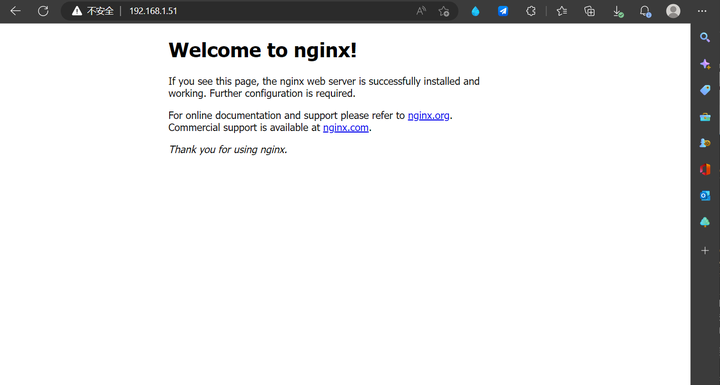This screenshot has height=385, width=720.
Task: Open the tools briefcase sidebar icon
Action: pos(705,117)
